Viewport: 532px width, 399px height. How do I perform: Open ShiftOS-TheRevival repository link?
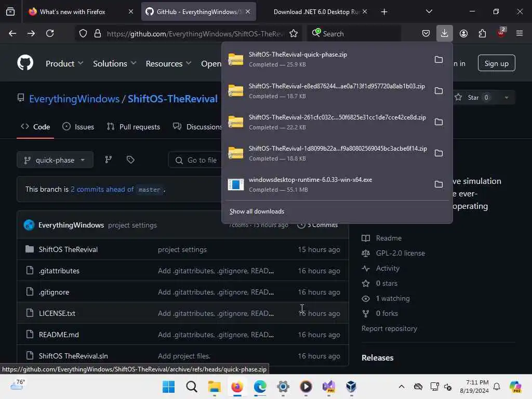[172, 99]
